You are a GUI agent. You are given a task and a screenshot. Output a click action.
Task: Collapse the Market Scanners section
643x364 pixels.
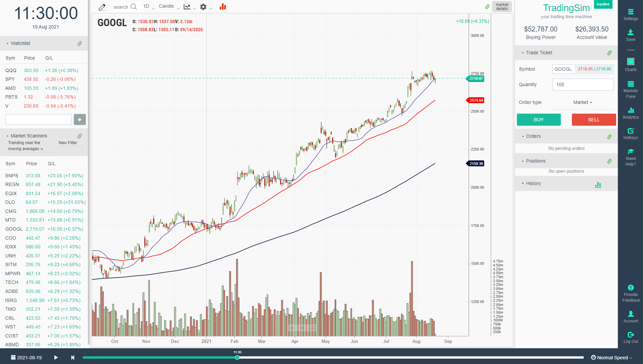click(7, 136)
